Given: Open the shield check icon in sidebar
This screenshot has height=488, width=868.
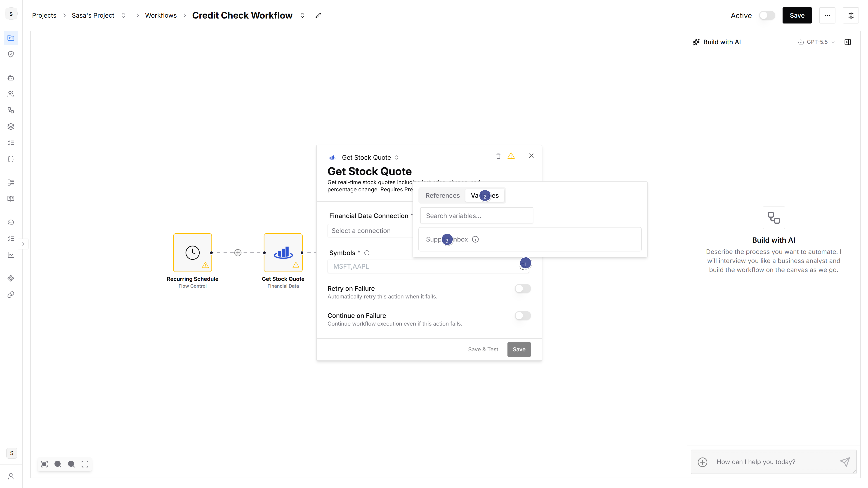Looking at the screenshot, I should (11, 54).
